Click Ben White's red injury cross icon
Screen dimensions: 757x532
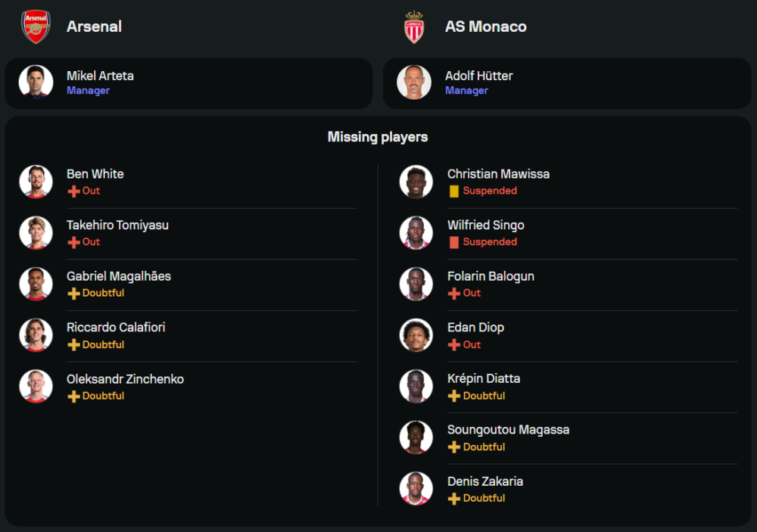73,191
